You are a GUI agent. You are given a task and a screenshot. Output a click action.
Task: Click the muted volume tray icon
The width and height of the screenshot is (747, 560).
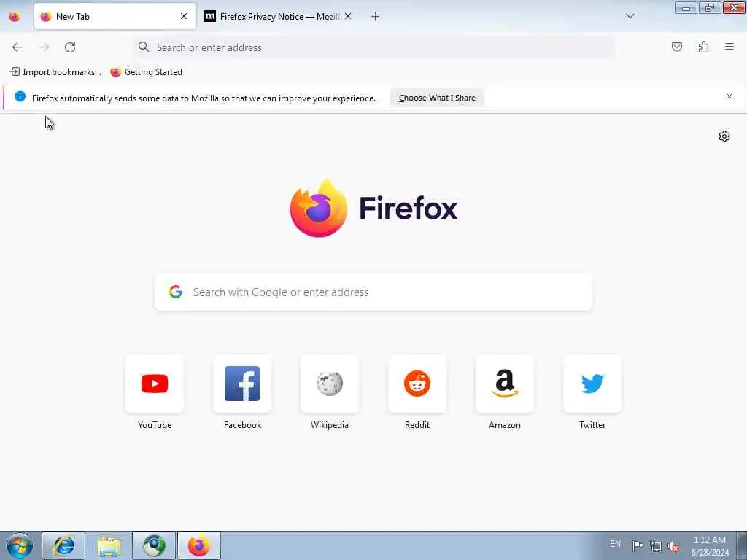673,546
